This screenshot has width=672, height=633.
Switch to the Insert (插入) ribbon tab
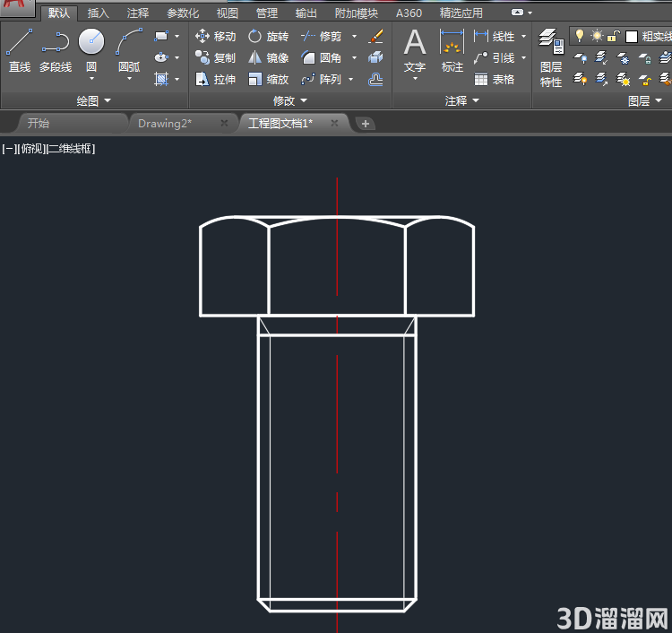[99, 13]
